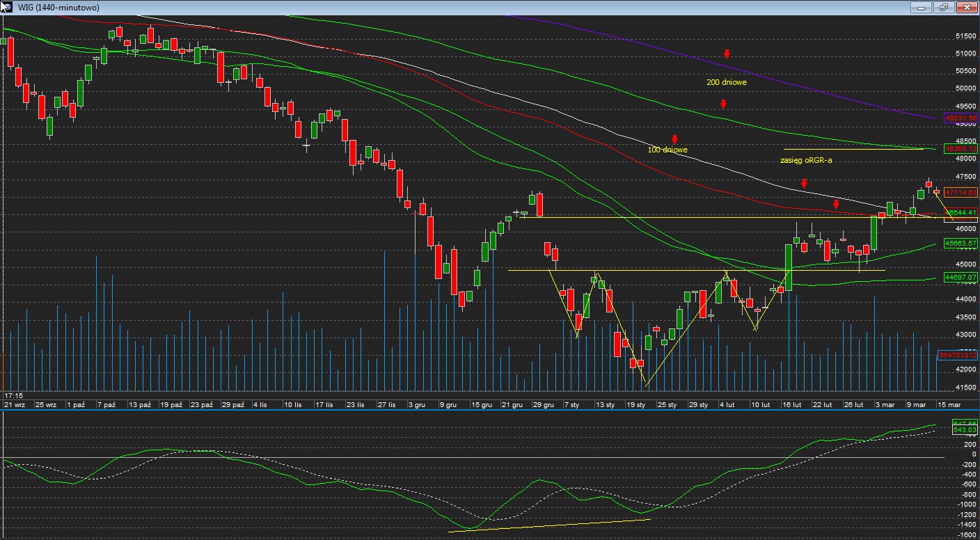Close the WIG chart window
Screen dimensions: 980x540
pyautogui.click(x=965, y=7)
